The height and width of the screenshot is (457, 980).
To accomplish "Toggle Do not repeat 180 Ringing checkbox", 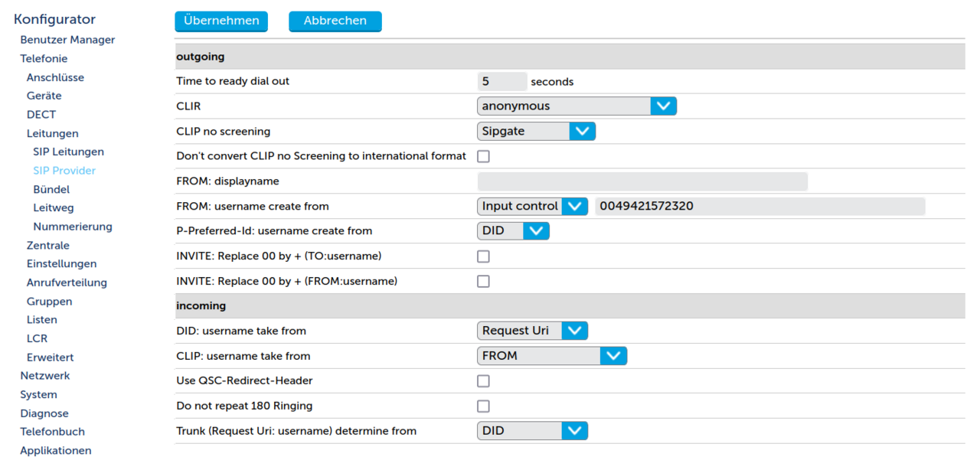I will (x=483, y=406).
